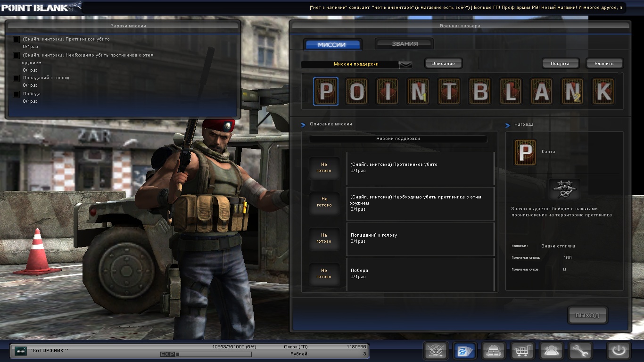Click the Военная карьера panel title

coord(460,26)
